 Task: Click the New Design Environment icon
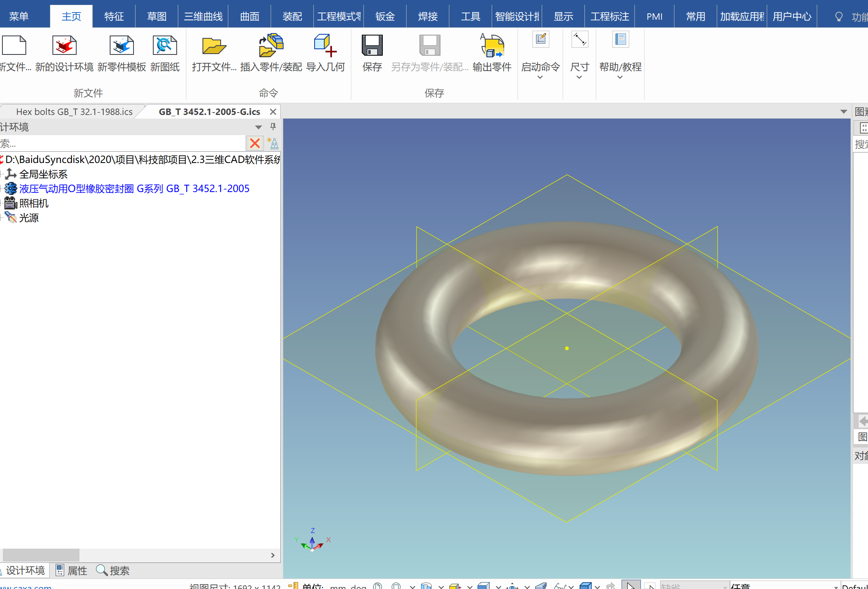click(64, 46)
